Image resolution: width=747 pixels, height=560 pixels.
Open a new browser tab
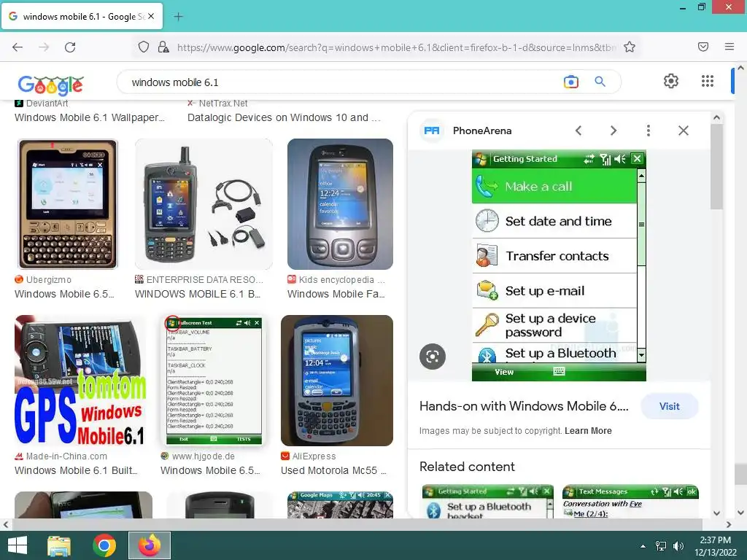coord(178,17)
